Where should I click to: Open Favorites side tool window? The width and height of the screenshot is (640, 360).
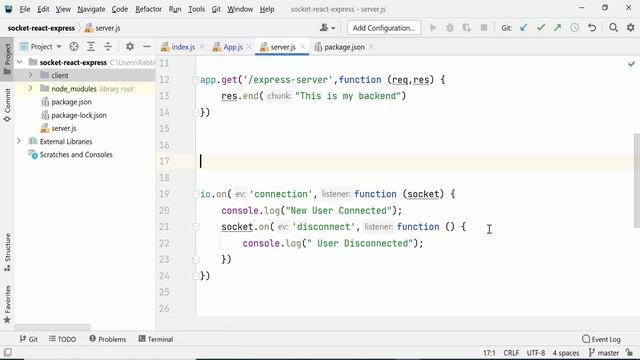click(7, 304)
